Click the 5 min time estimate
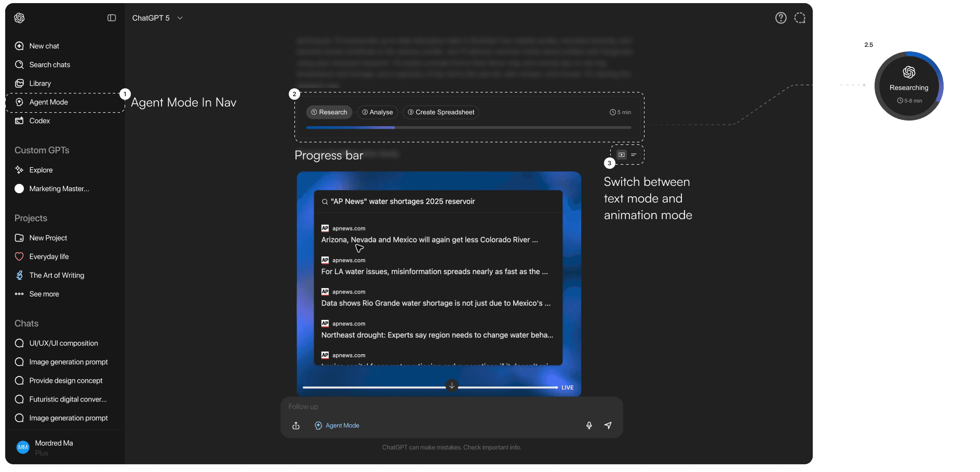The height and width of the screenshot is (472, 980). [x=621, y=113]
